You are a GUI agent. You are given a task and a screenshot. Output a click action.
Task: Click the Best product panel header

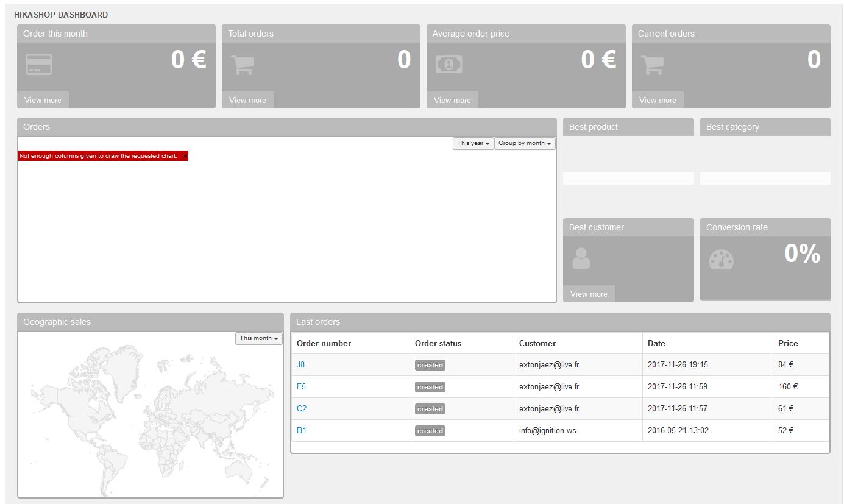(628, 127)
